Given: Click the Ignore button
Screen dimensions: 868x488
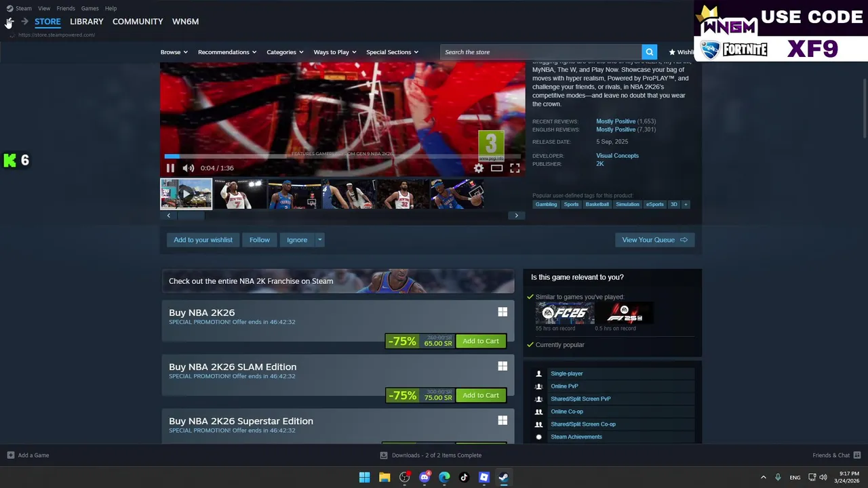Looking at the screenshot, I should point(297,240).
